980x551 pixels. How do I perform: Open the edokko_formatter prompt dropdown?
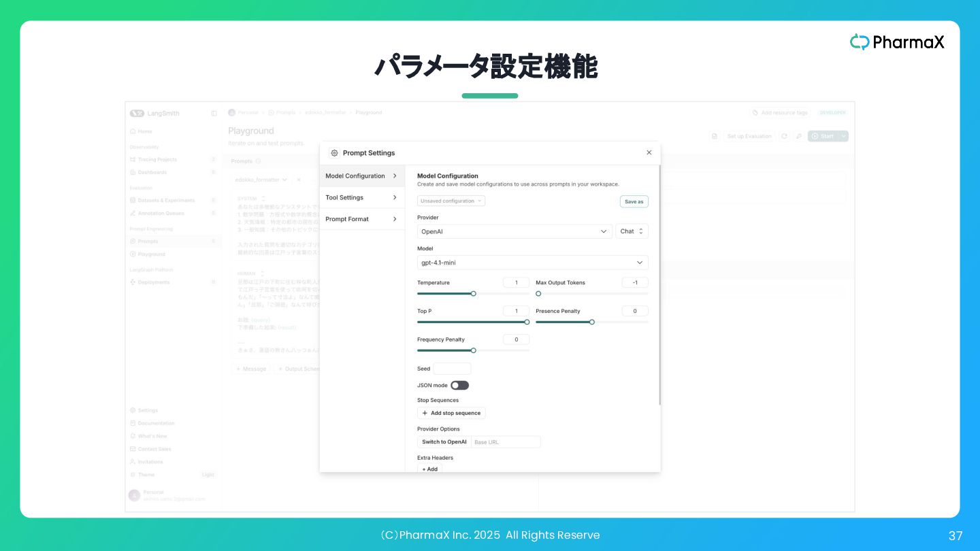point(261,180)
